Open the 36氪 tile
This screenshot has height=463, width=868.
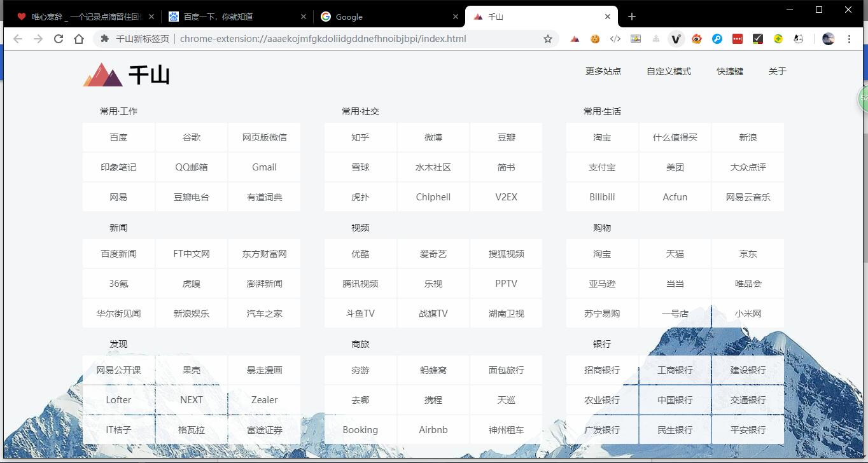pyautogui.click(x=118, y=284)
